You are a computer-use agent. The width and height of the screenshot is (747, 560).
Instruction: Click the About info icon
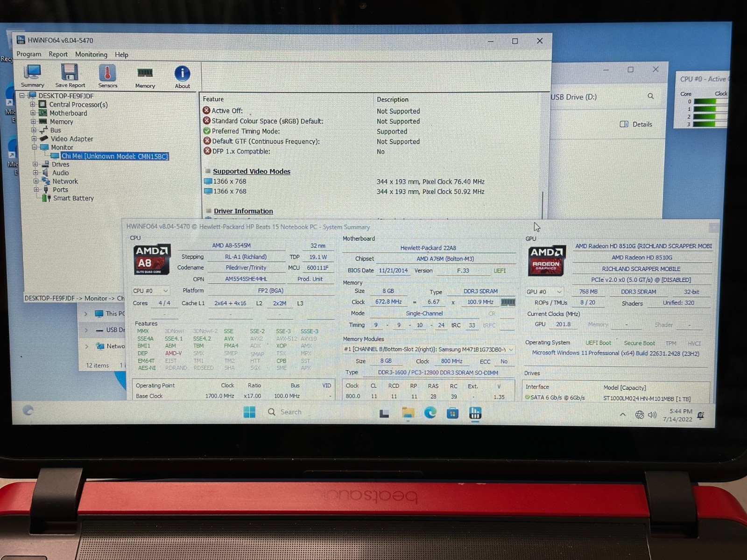[182, 77]
